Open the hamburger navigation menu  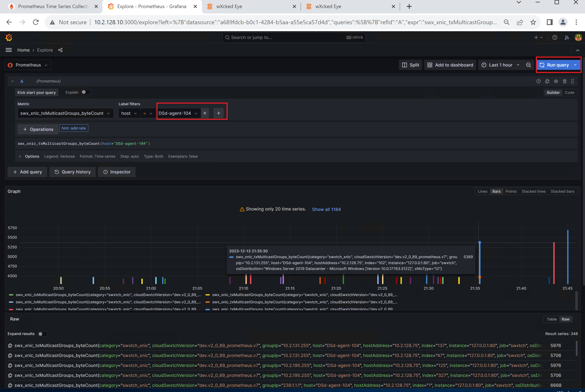(9, 50)
